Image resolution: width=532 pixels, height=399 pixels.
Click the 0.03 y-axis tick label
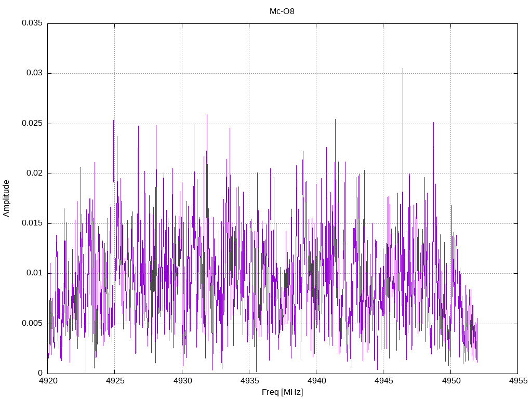click(x=35, y=73)
